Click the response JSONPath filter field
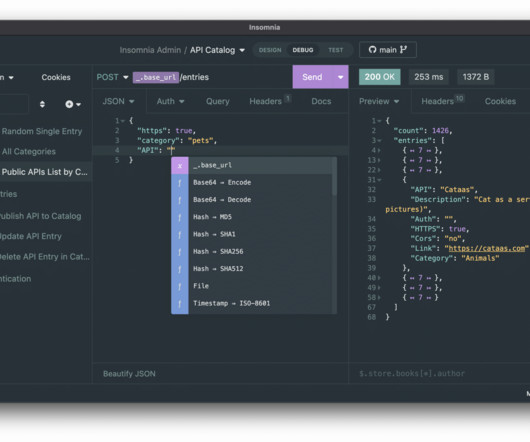This screenshot has width=530, height=442. point(439,373)
